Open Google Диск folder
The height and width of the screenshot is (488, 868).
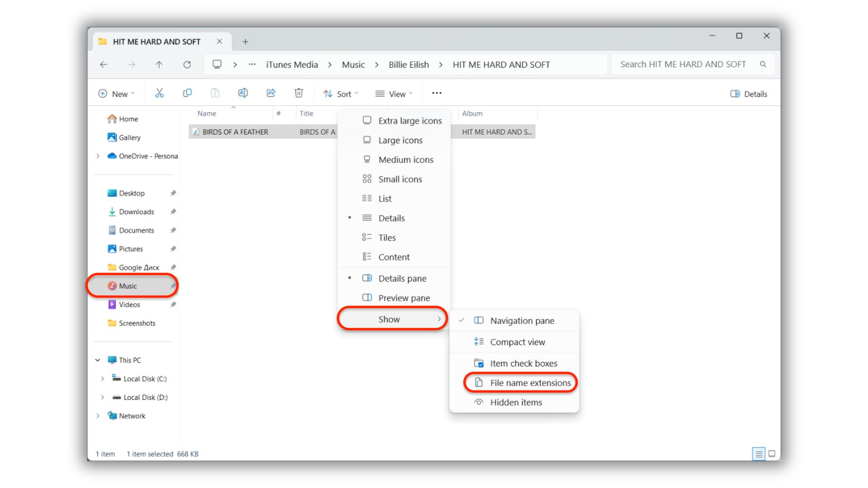pyautogui.click(x=139, y=267)
